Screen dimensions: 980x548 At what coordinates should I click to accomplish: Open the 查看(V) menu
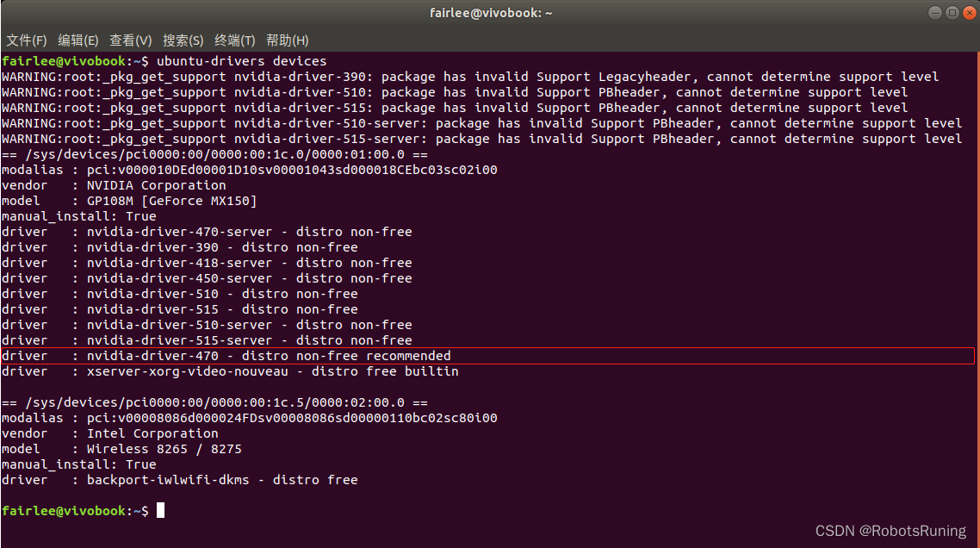coord(130,40)
